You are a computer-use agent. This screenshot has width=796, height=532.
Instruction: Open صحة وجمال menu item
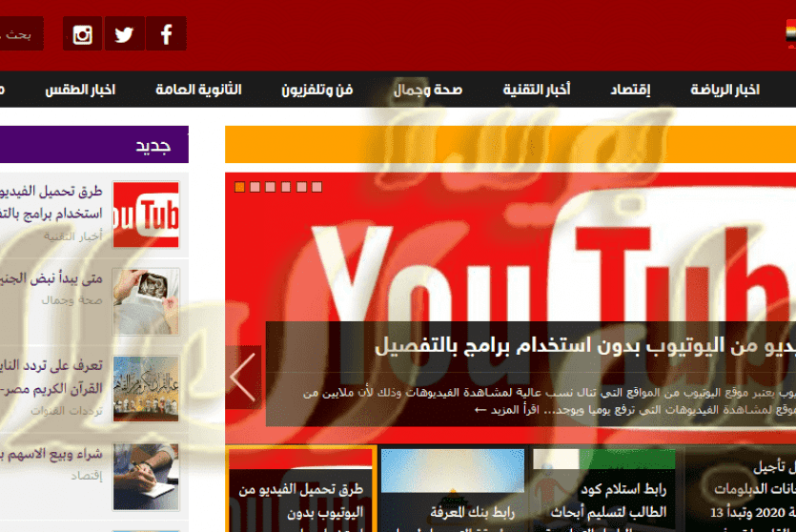pos(428,90)
